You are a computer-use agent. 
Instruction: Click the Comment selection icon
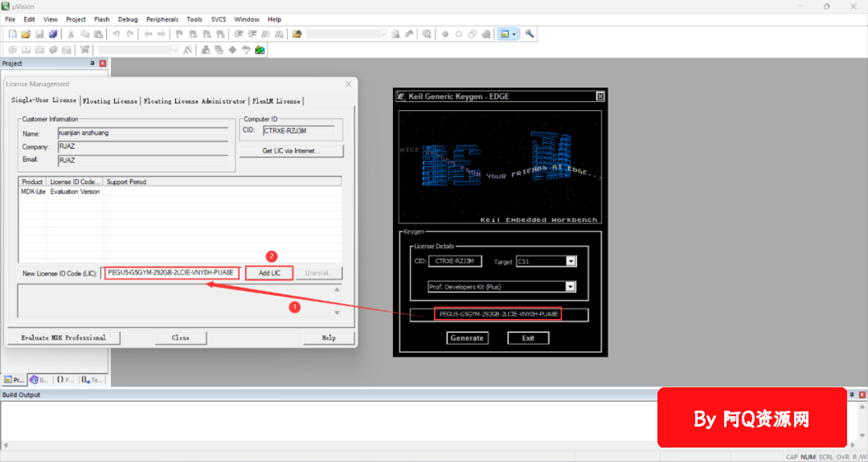(x=266, y=35)
